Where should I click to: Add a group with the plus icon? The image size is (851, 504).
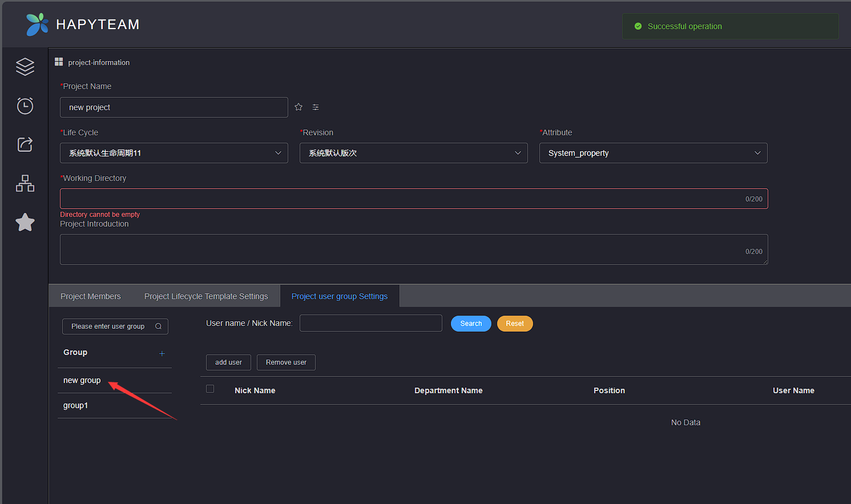(x=162, y=353)
